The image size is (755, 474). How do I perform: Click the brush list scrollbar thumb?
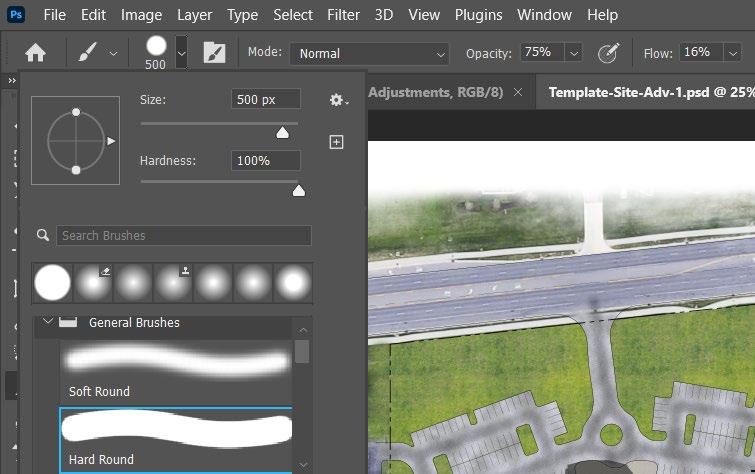[x=302, y=351]
